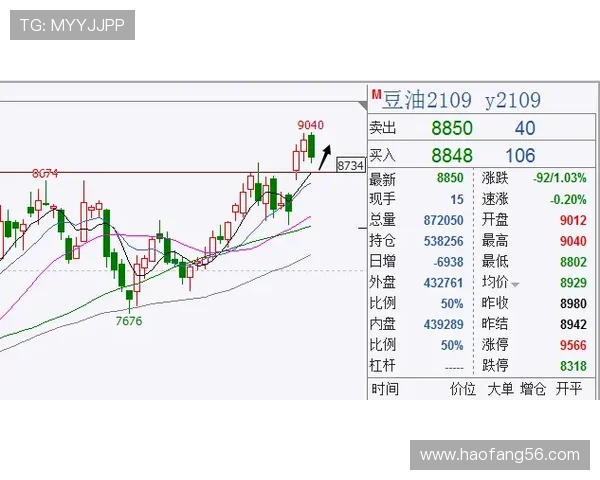
Task: Expand the 均价 dropdown arrow
Action: point(515,284)
